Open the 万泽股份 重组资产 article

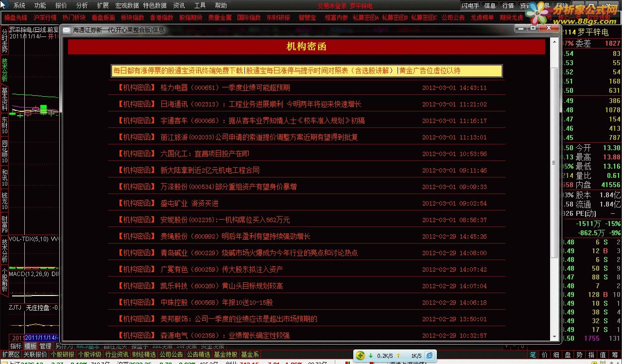[228, 187]
